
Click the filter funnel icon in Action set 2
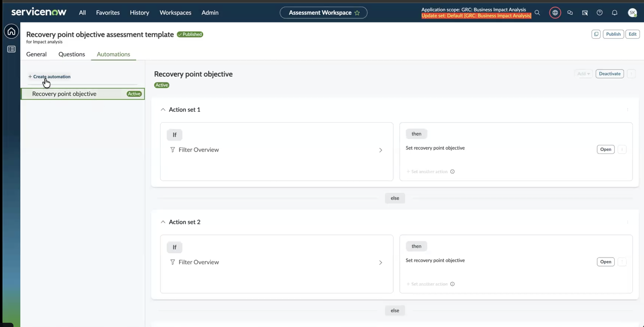[x=173, y=262]
